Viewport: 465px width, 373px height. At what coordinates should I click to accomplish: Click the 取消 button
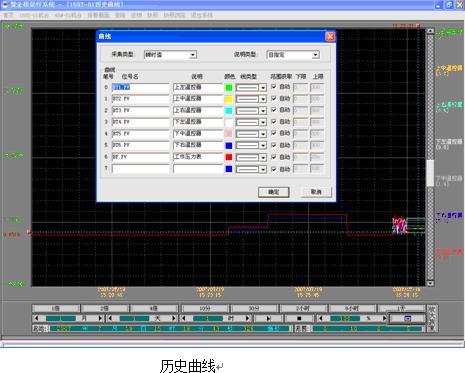[316, 192]
